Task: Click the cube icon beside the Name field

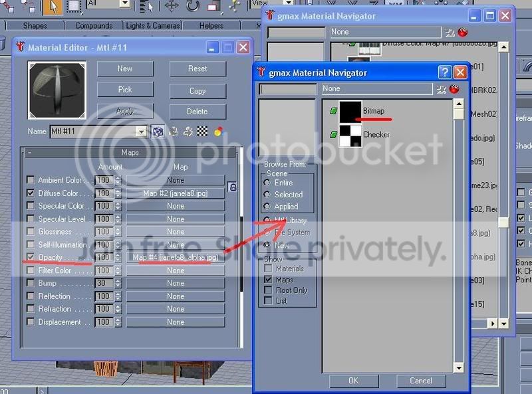Action: [x=158, y=131]
